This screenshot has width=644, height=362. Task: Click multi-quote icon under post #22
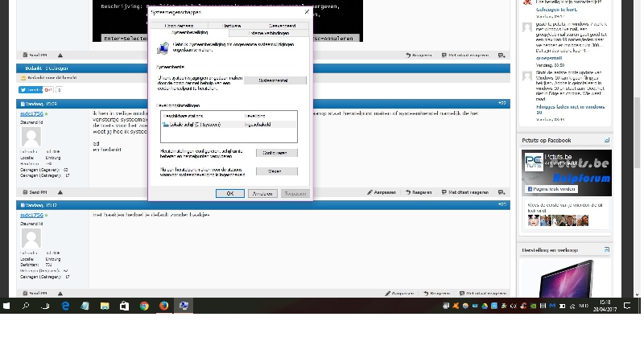502,192
